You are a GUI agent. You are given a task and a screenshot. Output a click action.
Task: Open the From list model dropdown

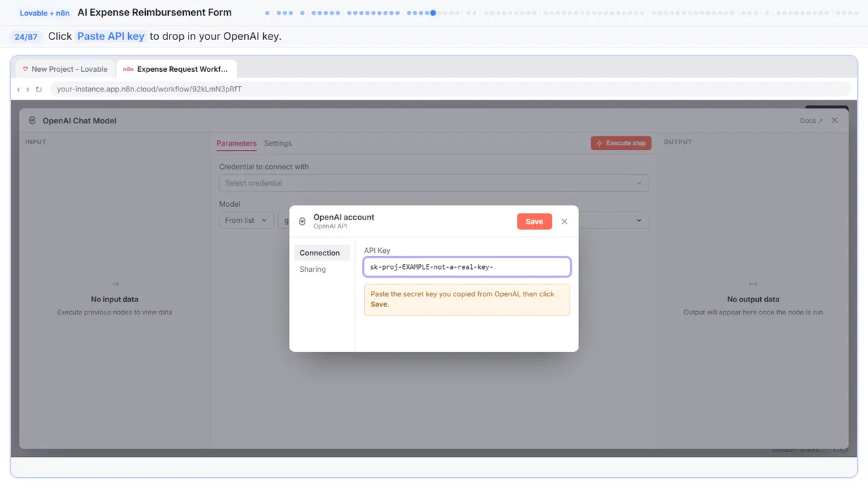click(246, 220)
